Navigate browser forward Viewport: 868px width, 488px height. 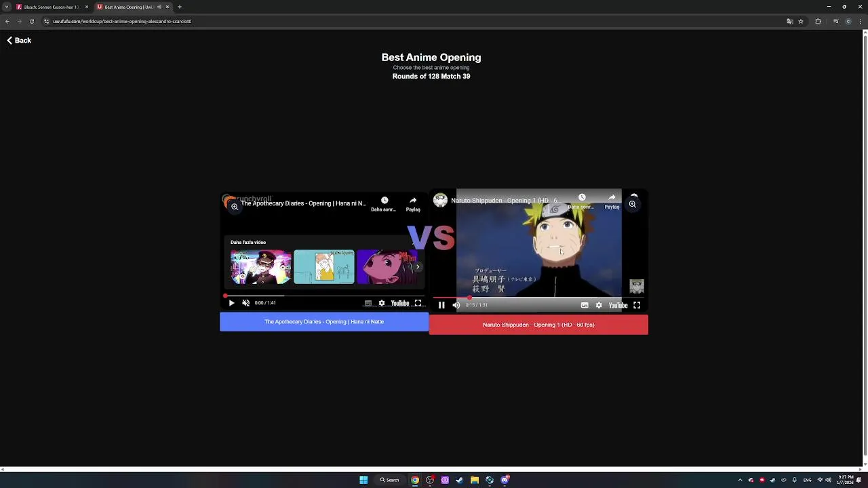[x=19, y=21]
